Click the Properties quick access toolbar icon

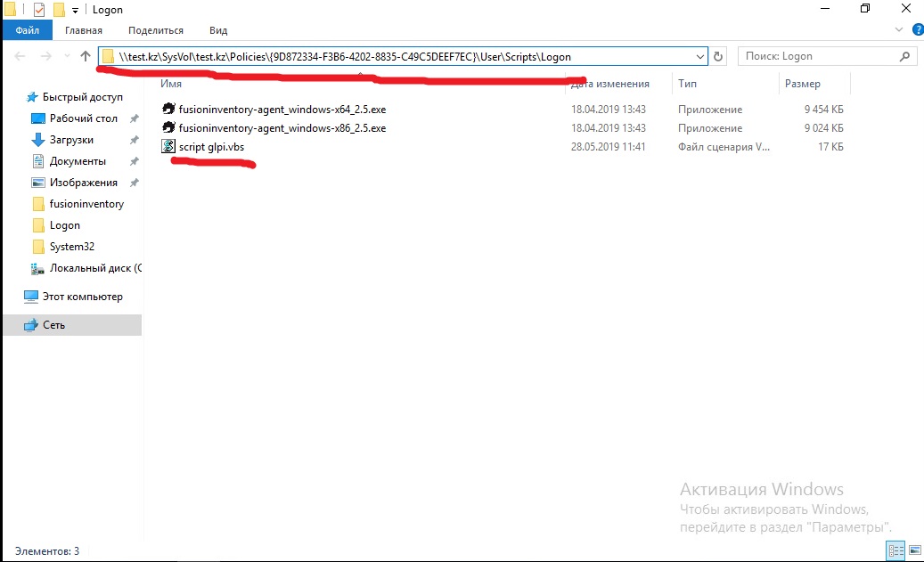click(x=39, y=10)
